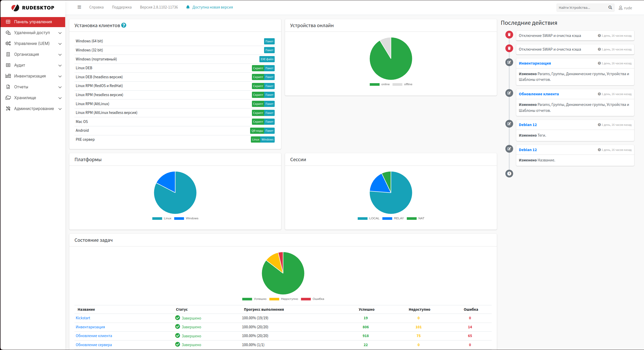This screenshot has height=350, width=644.
Task: Expand the Инвентаризация sidebar section
Action: [30, 76]
